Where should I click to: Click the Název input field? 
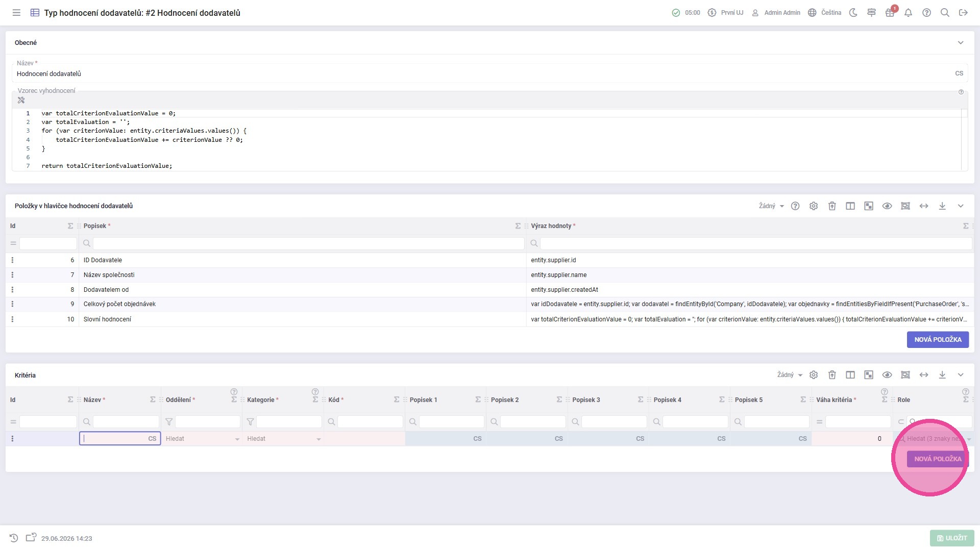point(482,74)
